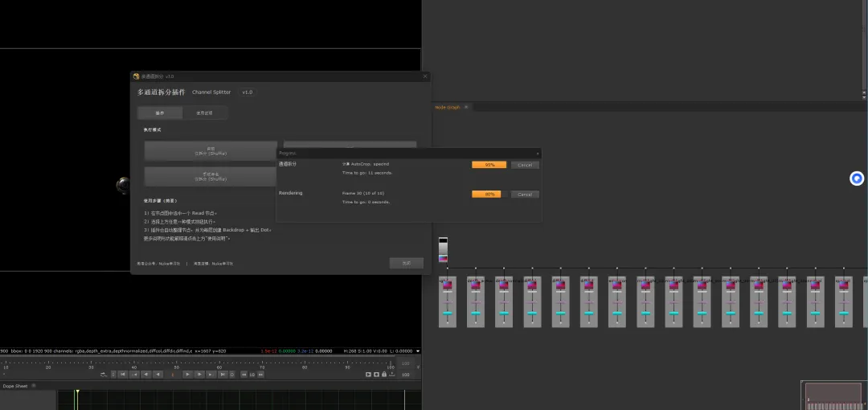Click the top Shuffle split mode button

[211, 150]
